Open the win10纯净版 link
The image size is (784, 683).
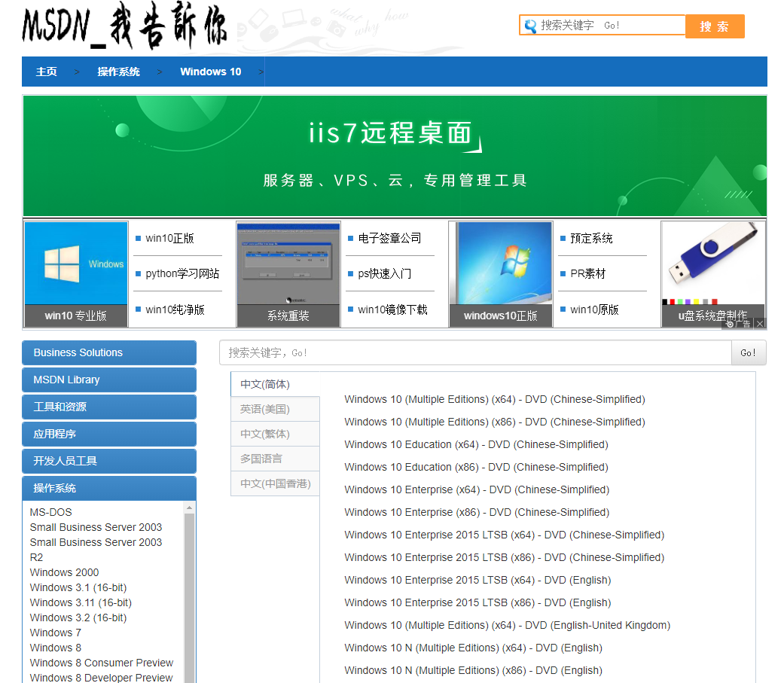pos(175,309)
